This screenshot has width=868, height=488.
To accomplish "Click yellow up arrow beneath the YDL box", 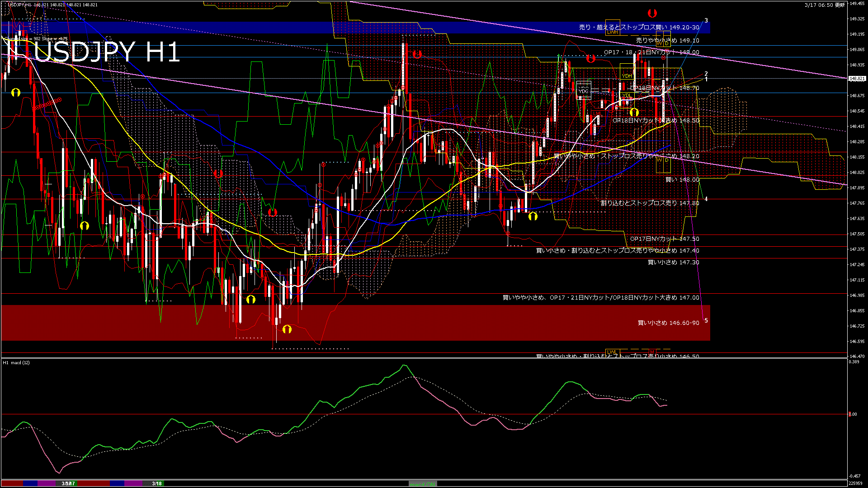I will pyautogui.click(x=634, y=112).
